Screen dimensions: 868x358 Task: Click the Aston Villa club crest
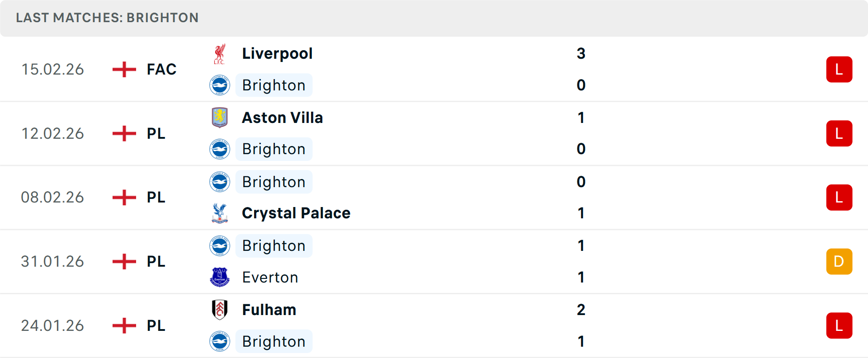[x=220, y=118]
